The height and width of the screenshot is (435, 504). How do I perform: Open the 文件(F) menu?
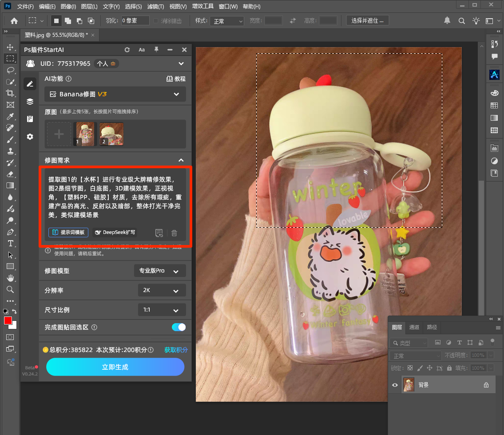click(25, 6)
